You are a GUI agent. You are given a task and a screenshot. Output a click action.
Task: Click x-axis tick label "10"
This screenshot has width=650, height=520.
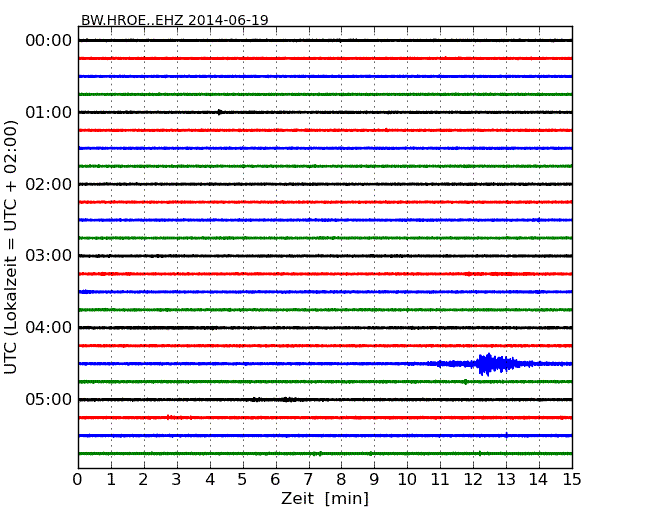tap(407, 480)
